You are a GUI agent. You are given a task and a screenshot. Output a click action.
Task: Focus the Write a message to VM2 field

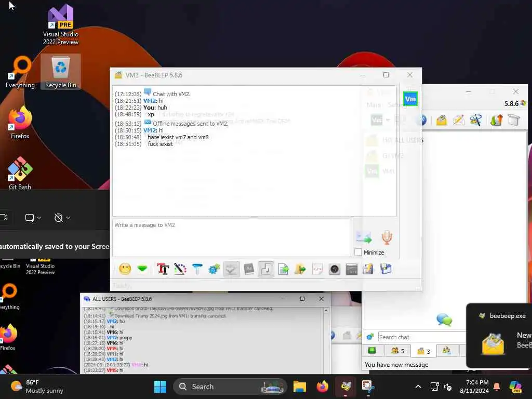pyautogui.click(x=231, y=238)
